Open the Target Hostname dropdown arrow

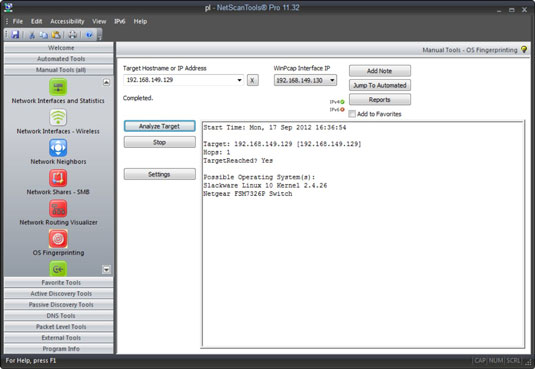click(x=240, y=80)
